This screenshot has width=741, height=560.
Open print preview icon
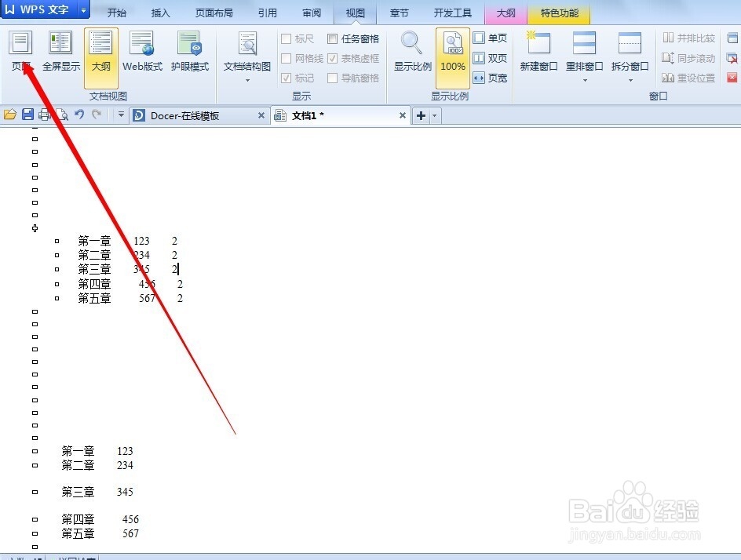pos(62,115)
